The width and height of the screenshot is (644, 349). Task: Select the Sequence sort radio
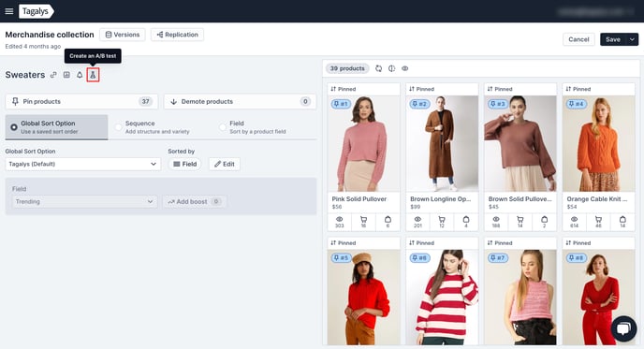118,127
